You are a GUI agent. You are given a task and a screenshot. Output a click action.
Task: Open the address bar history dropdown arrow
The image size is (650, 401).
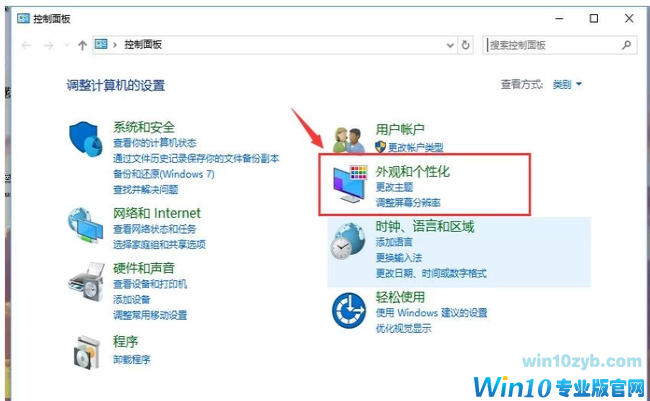(x=450, y=45)
